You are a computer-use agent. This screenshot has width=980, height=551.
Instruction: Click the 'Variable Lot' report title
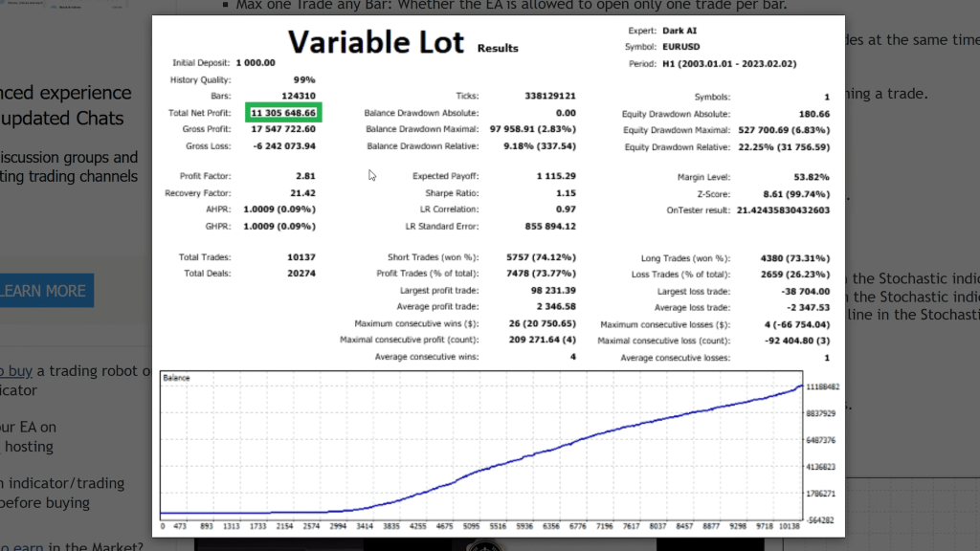376,42
